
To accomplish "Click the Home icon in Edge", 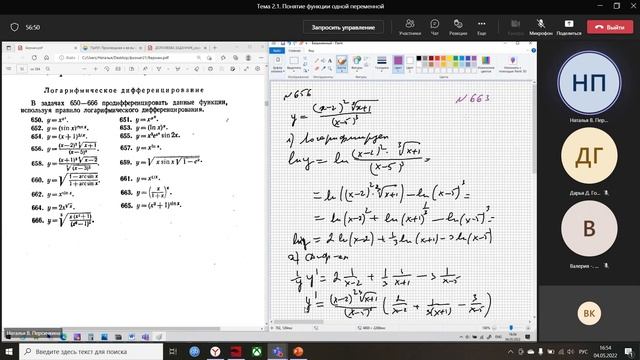I will click(x=47, y=58).
